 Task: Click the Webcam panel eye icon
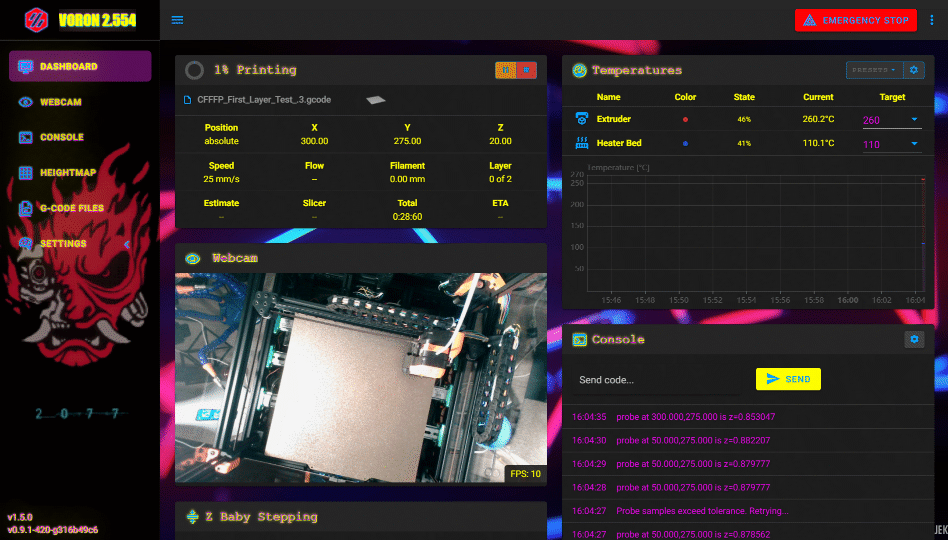[x=192, y=258]
